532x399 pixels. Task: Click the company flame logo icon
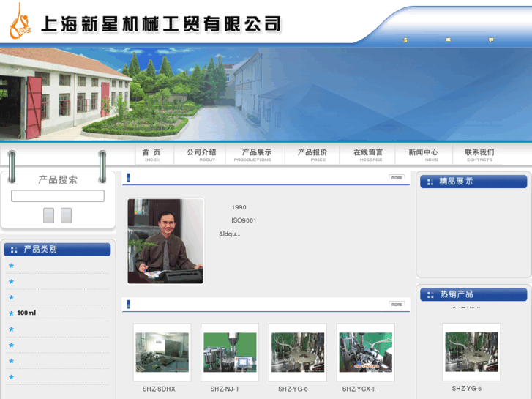(20, 21)
